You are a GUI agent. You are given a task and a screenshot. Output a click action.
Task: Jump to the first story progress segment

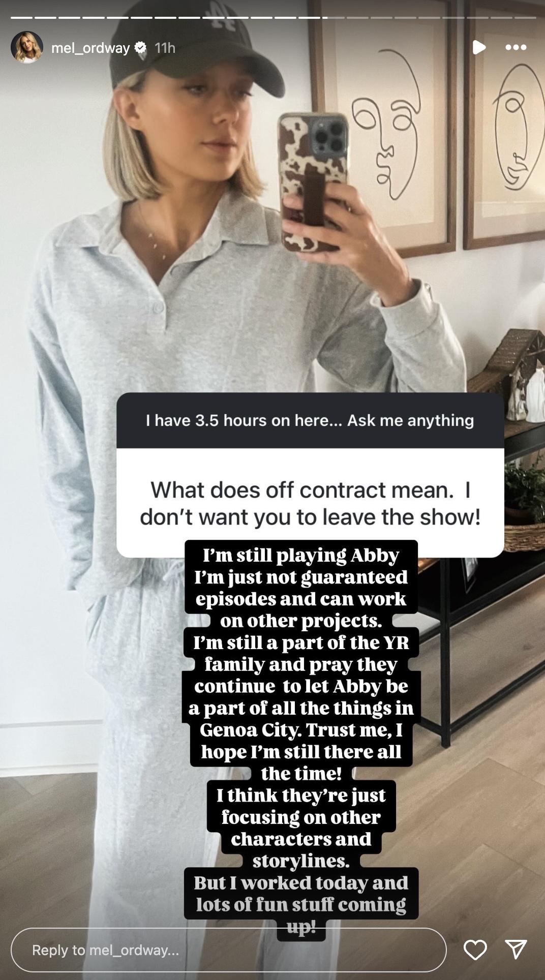point(21,18)
